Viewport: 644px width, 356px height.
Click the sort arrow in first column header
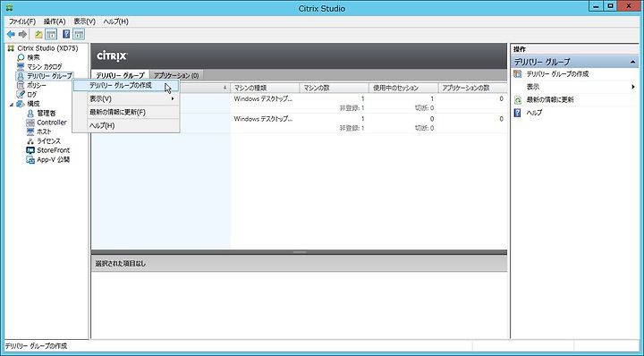(x=225, y=88)
